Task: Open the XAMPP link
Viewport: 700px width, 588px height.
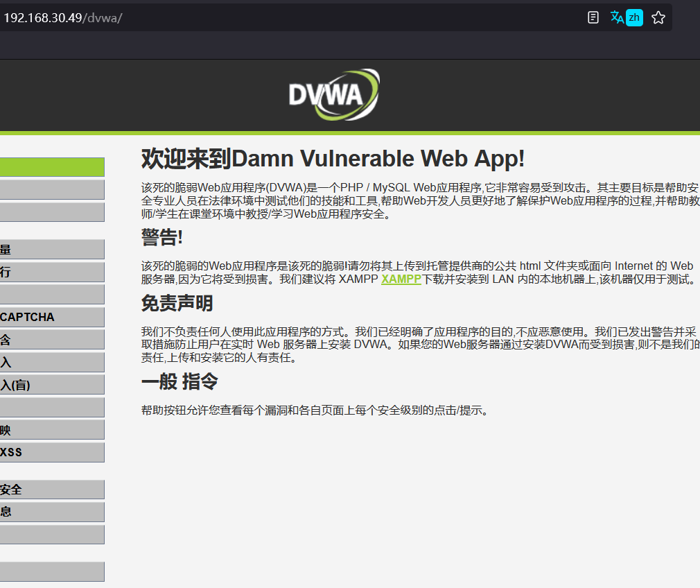Action: (x=401, y=279)
